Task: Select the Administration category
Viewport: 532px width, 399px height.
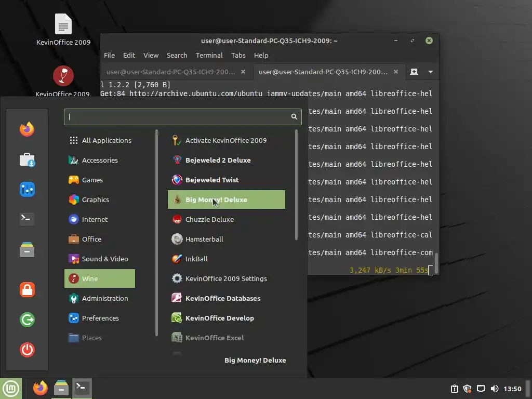Action: 100,298
